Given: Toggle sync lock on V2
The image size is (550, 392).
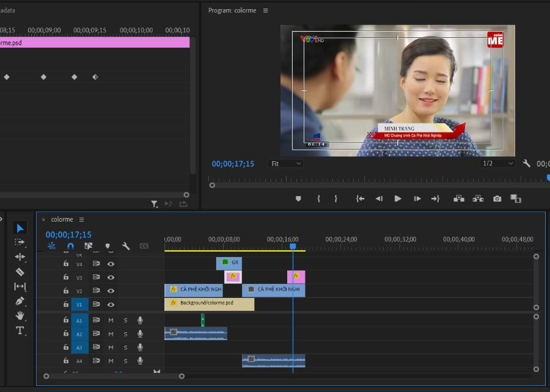Looking at the screenshot, I should tap(96, 291).
